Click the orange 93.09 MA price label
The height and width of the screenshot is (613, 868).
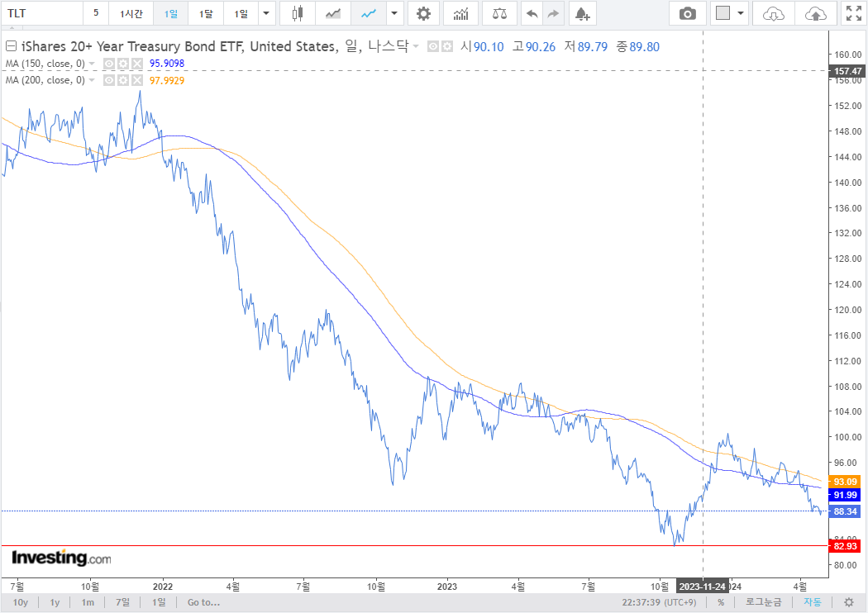pos(845,482)
